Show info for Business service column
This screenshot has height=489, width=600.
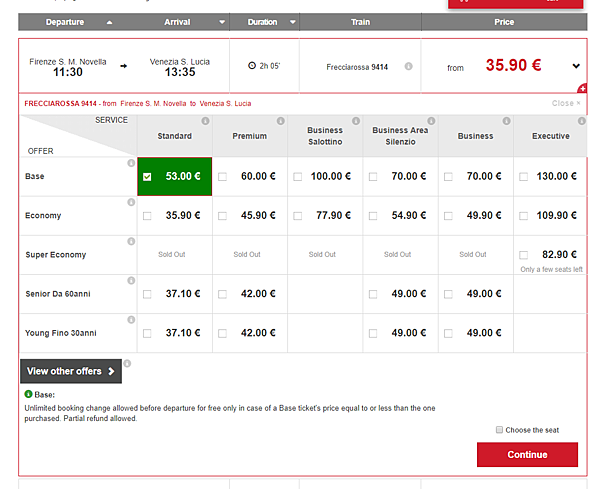[507, 121]
